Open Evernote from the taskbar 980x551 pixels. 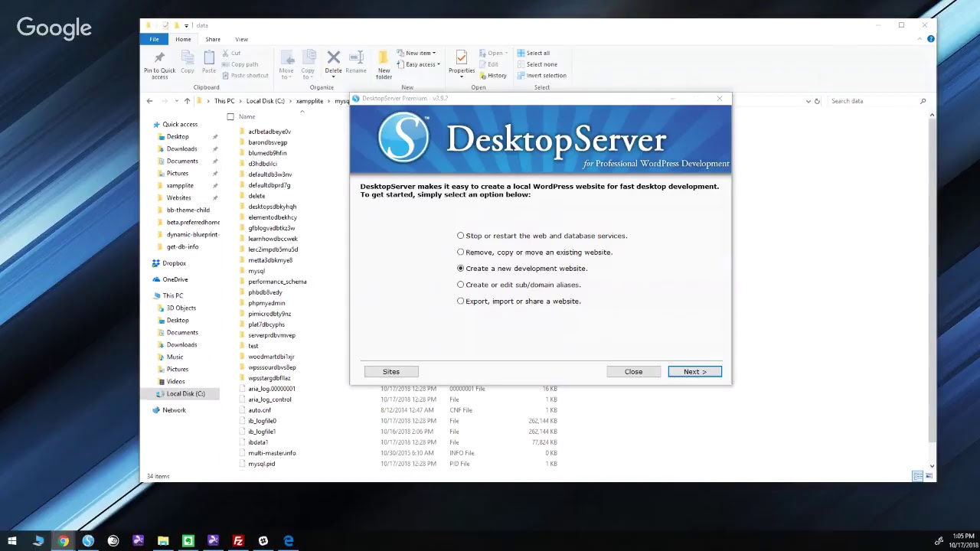pos(188,541)
